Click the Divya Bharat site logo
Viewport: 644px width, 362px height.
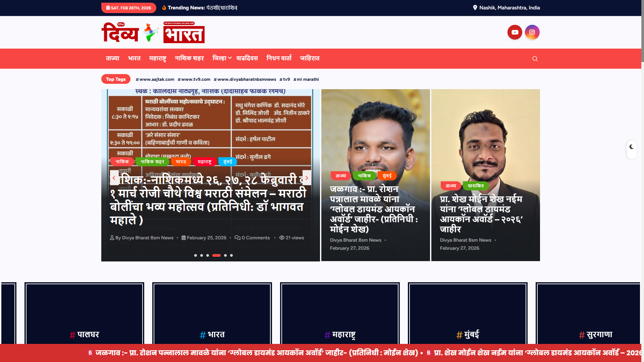pyautogui.click(x=153, y=33)
